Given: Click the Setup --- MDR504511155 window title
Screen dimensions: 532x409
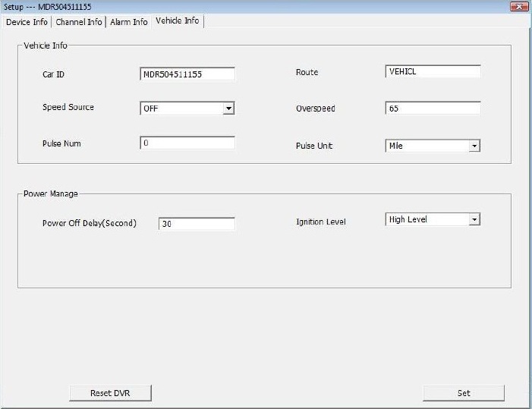Looking at the screenshot, I should tap(48, 7).
